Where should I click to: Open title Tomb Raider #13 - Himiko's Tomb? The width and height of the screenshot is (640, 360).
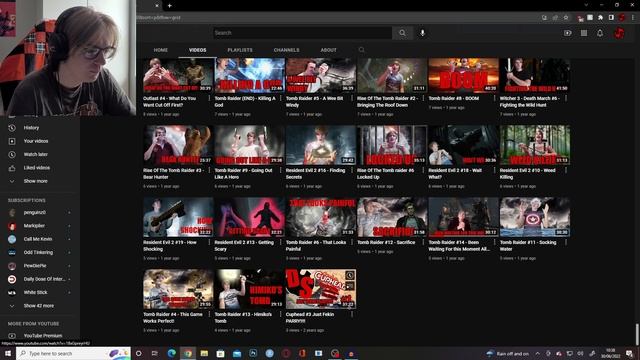(243, 318)
